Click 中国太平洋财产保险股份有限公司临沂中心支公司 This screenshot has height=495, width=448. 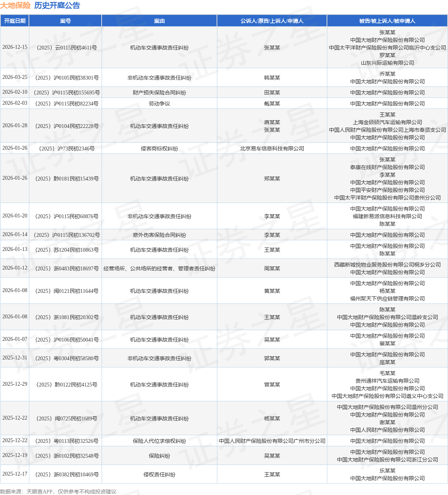[387, 48]
